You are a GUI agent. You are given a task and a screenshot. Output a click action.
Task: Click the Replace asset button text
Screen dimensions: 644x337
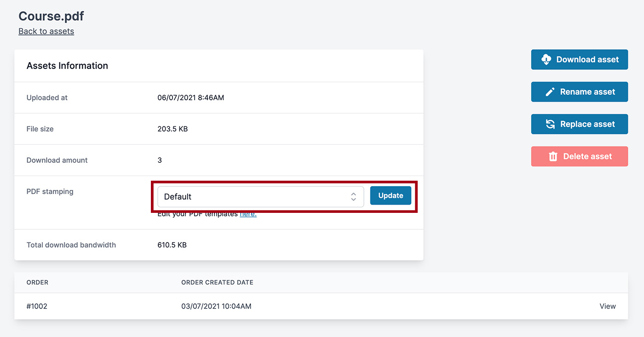[x=587, y=124]
